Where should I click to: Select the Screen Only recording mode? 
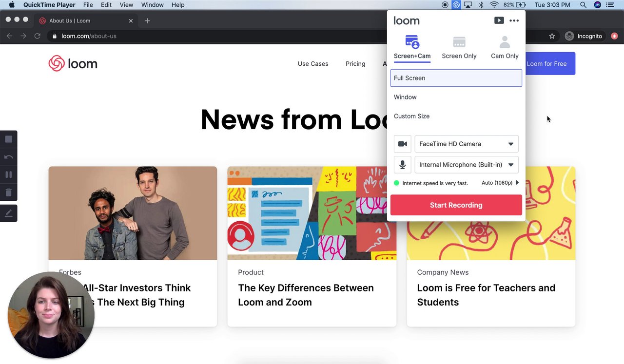459,47
